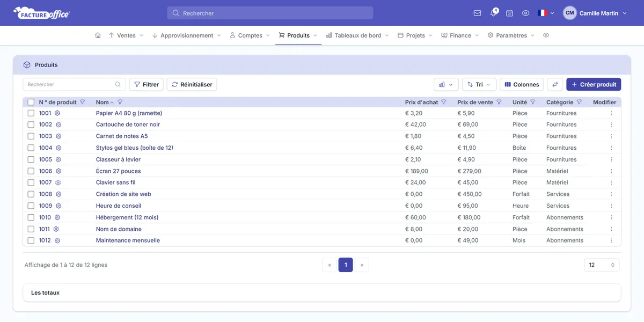Open product Clavier sans fil
Screen dimensions: 644x322
point(115,182)
